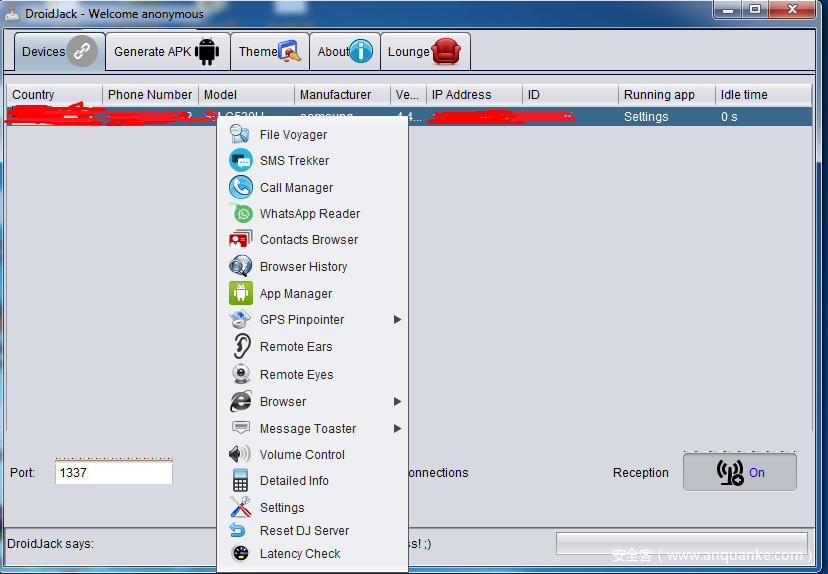Select Remote Eyes menu entry
The height and width of the screenshot is (574, 828).
(x=313, y=374)
